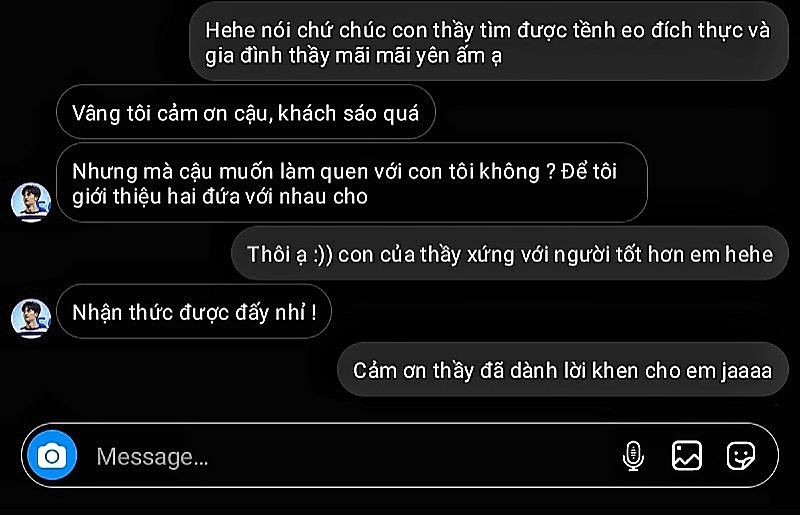
Task: Select the 'Nhận thức được đấy nhỉ !' message bubble
Action: [194, 312]
